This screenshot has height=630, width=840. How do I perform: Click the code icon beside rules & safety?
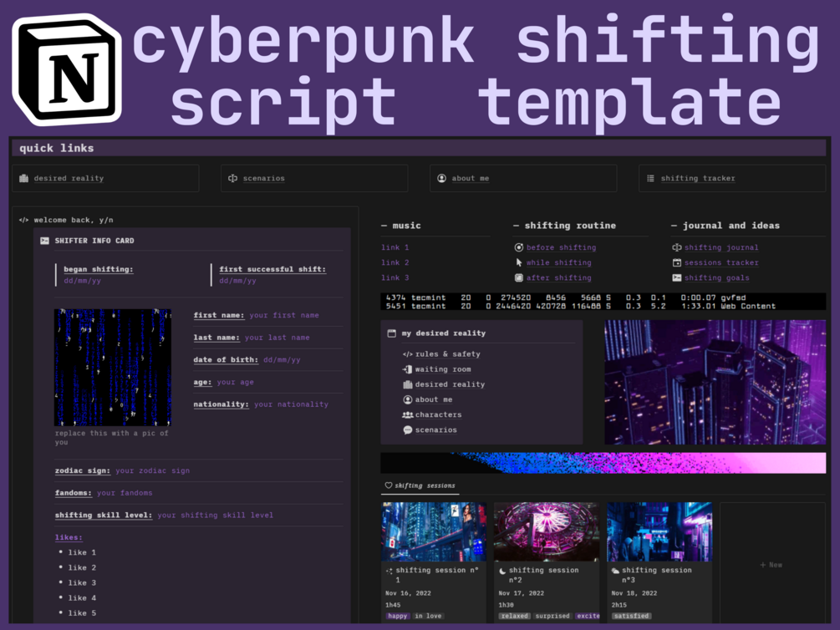tap(408, 354)
